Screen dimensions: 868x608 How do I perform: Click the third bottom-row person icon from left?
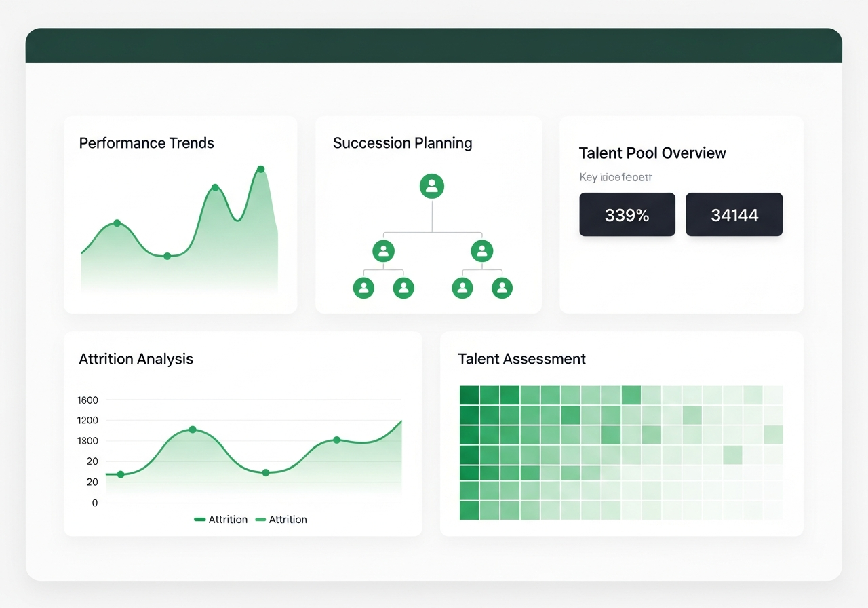[x=462, y=288]
